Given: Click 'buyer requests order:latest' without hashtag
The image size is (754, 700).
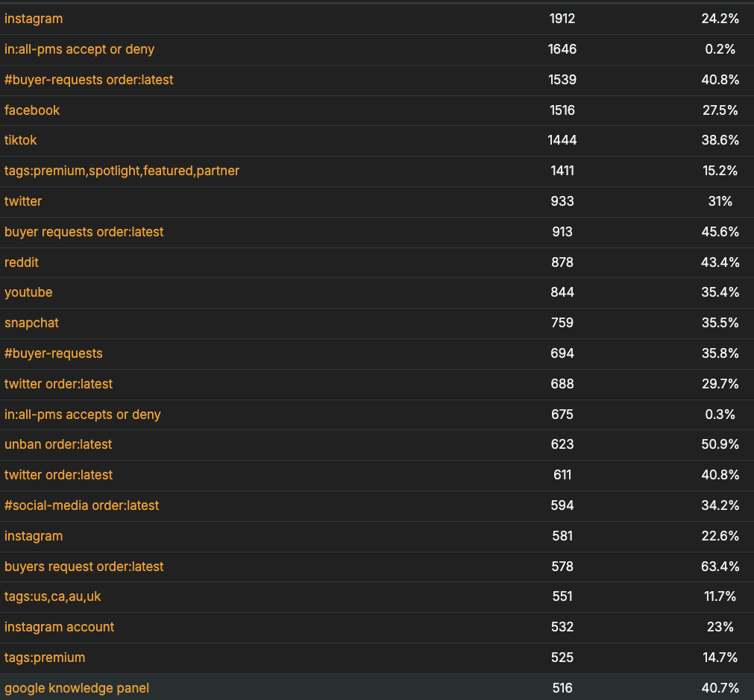Looking at the screenshot, I should 84,232.
